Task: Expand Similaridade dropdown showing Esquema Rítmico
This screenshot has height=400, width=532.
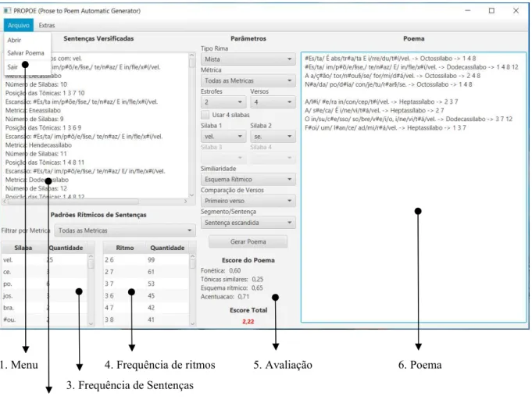Action: click(248, 179)
